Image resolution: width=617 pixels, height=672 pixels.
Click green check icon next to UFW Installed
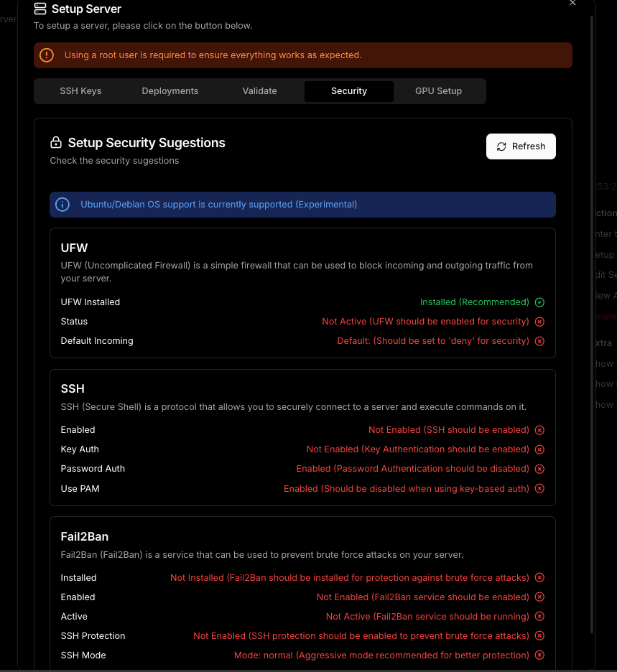tap(539, 302)
